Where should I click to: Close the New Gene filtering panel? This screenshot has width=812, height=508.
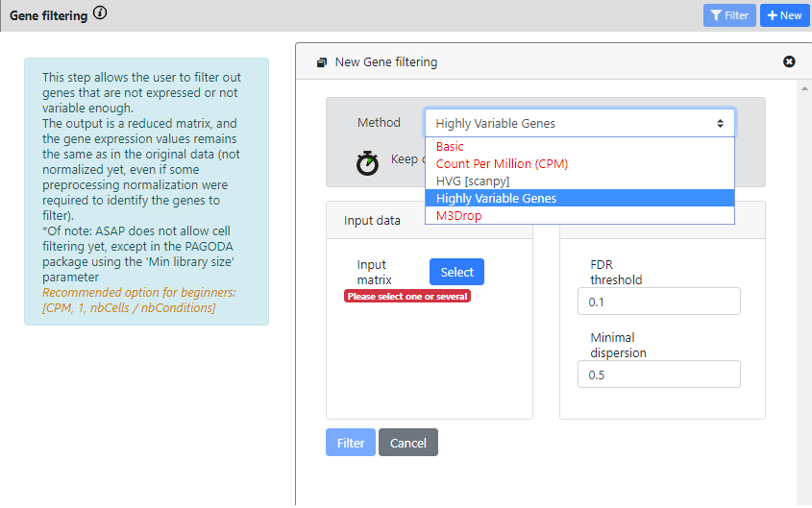click(x=789, y=61)
